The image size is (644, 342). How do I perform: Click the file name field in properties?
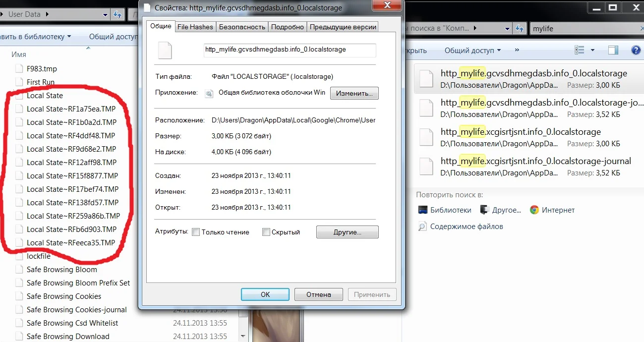tap(290, 50)
